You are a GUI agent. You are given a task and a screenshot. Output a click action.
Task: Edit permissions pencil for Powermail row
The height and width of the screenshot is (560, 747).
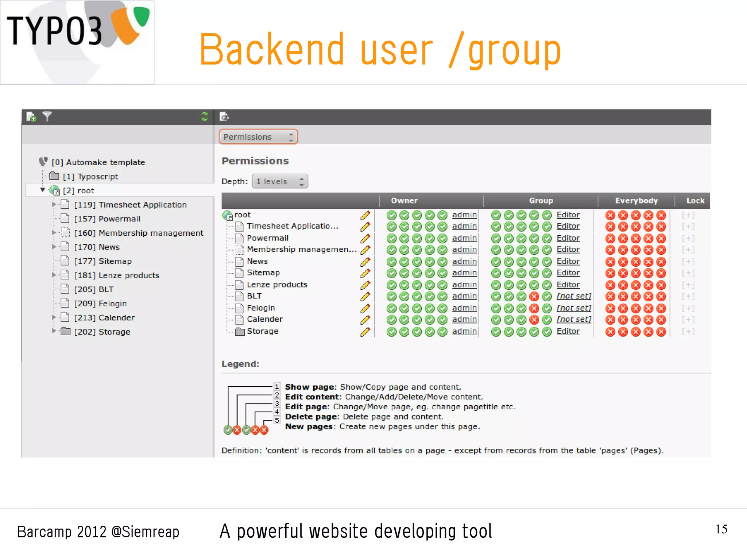point(365,239)
